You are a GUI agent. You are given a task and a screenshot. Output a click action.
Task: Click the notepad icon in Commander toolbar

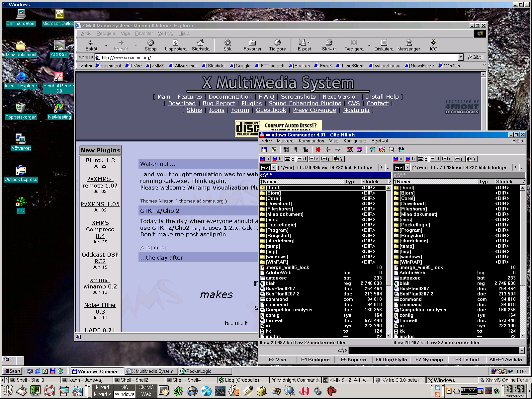point(392,150)
